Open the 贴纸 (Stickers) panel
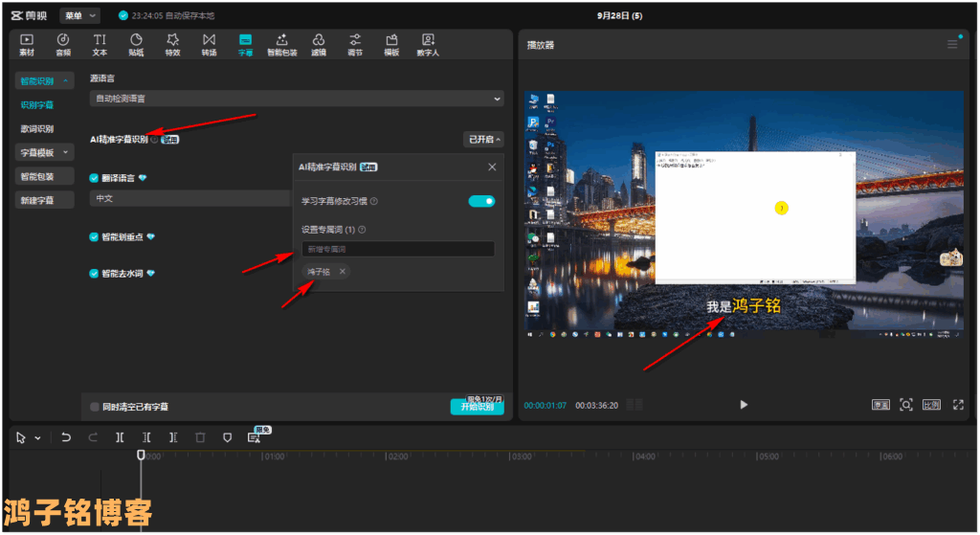The image size is (980, 535). point(136,44)
